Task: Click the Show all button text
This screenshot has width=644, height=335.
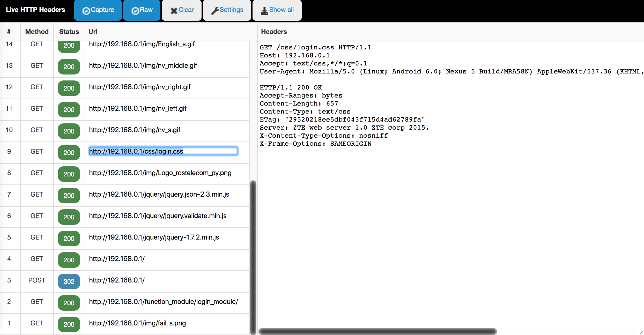Action: pyautogui.click(x=281, y=10)
